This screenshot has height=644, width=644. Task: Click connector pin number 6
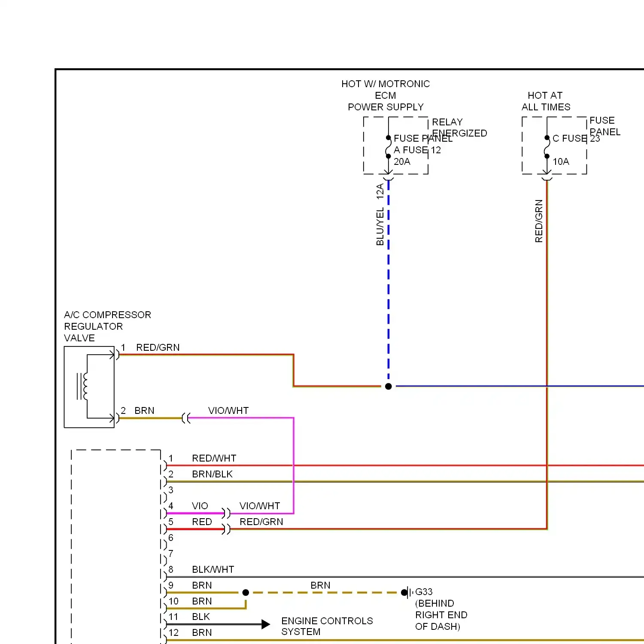pyautogui.click(x=171, y=538)
